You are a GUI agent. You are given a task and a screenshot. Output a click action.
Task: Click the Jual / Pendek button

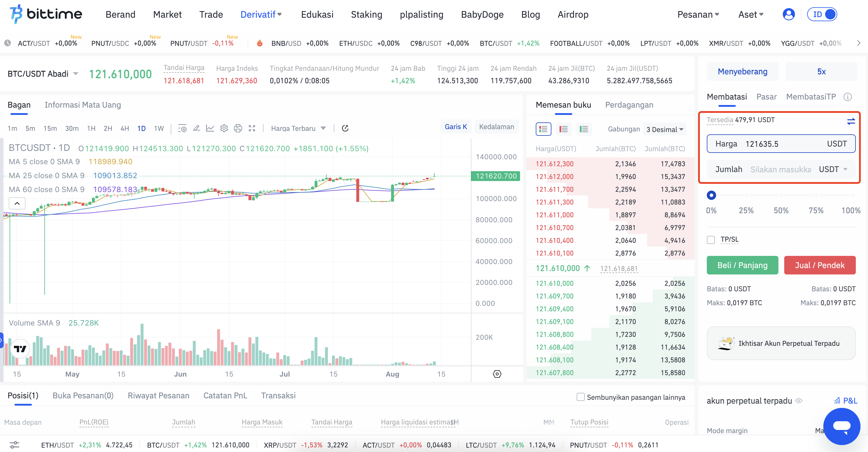(x=820, y=265)
